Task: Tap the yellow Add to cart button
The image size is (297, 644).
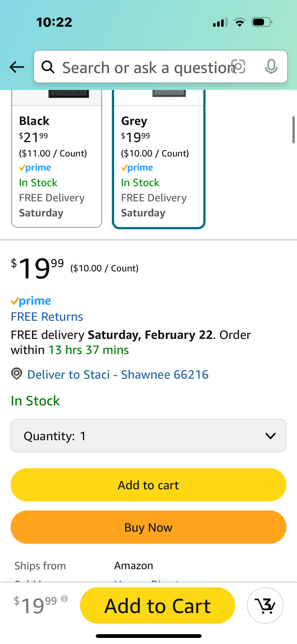Action: tap(148, 485)
